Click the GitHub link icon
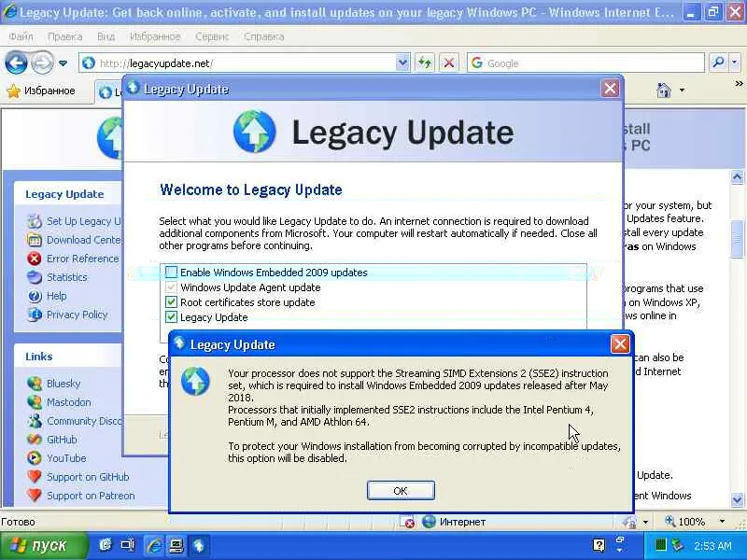This screenshot has width=747, height=560. tap(35, 440)
